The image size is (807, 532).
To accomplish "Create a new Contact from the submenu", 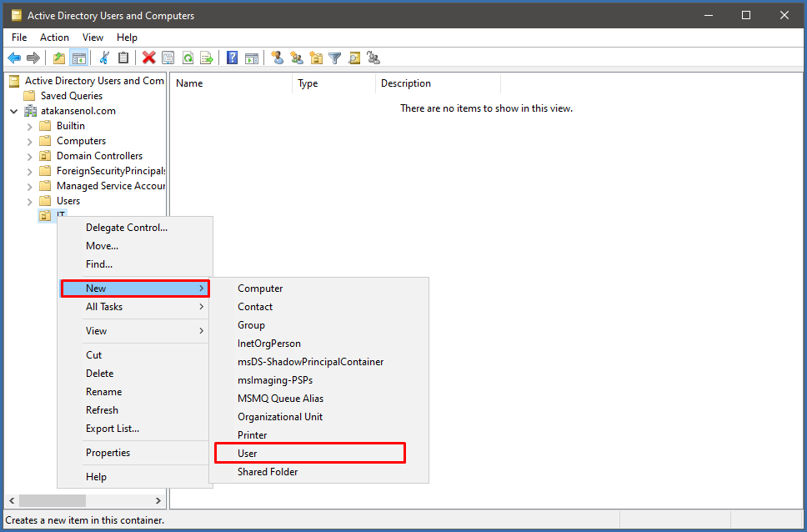I will click(319, 307).
